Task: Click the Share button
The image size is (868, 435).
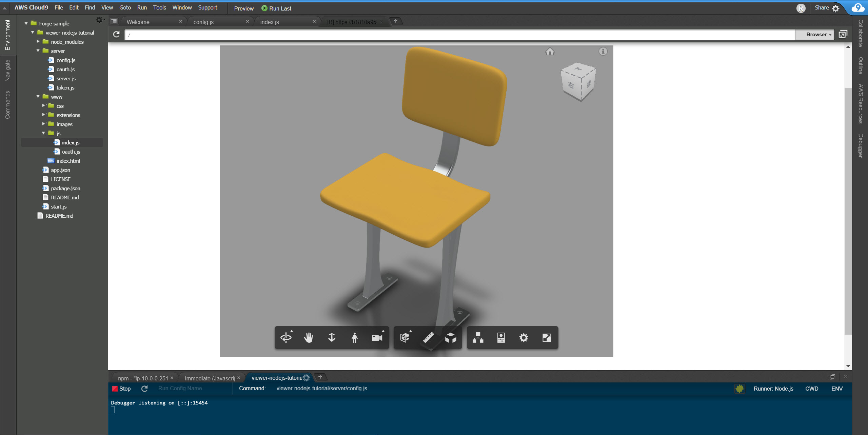Action: pyautogui.click(x=822, y=7)
